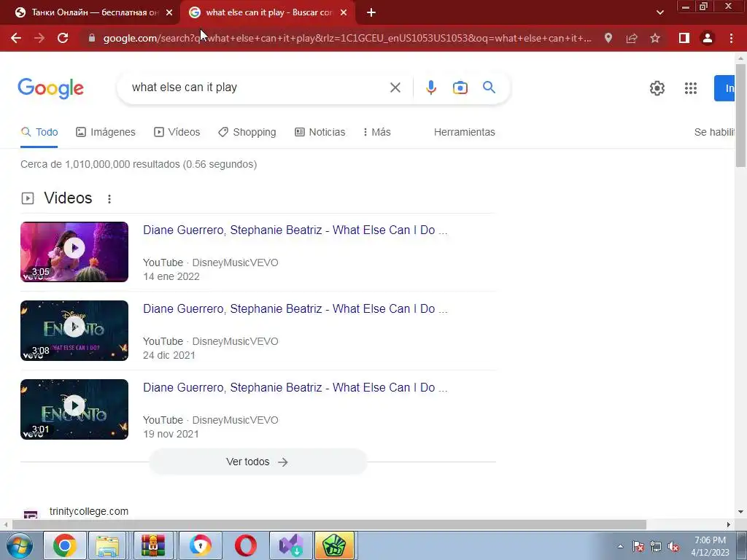Expand the Más search filters menu

tap(377, 132)
